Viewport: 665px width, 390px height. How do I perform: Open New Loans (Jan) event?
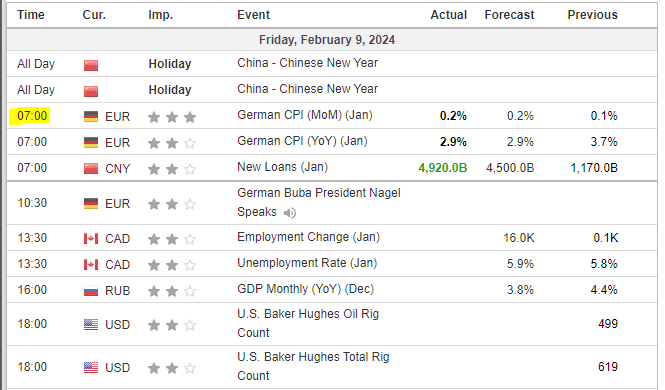coord(282,167)
